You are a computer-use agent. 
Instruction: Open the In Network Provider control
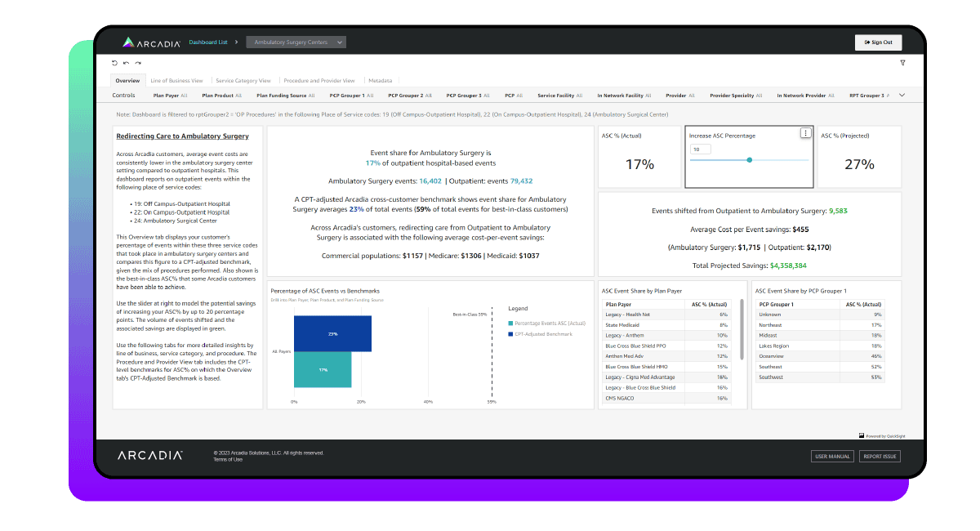[806, 96]
